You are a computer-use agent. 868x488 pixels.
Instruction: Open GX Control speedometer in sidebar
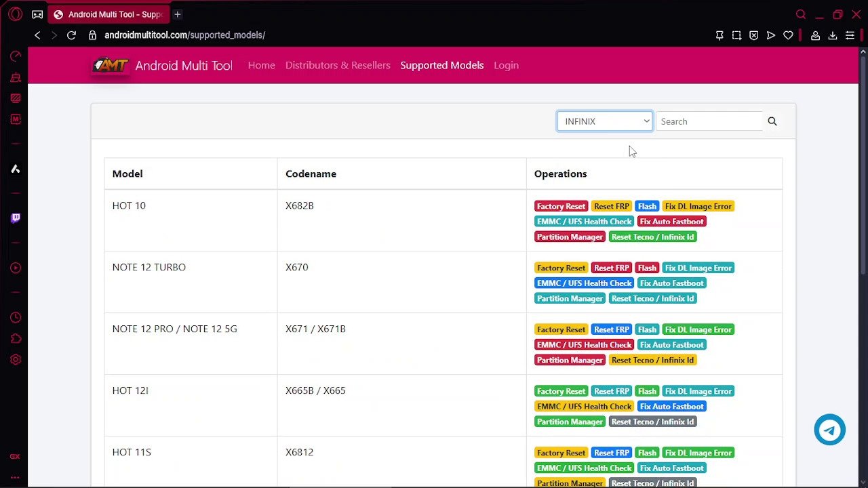15,56
